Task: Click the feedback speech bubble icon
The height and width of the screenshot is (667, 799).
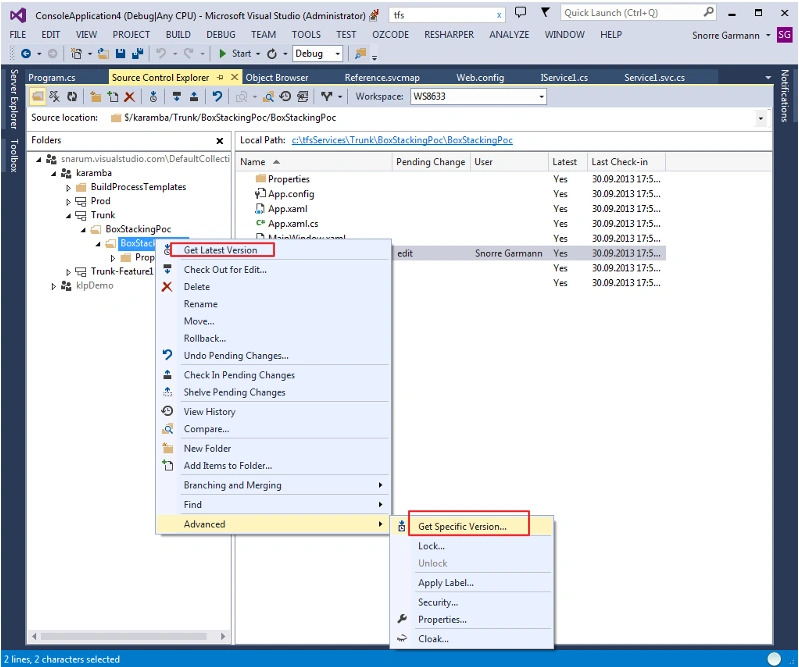Action: tap(520, 13)
